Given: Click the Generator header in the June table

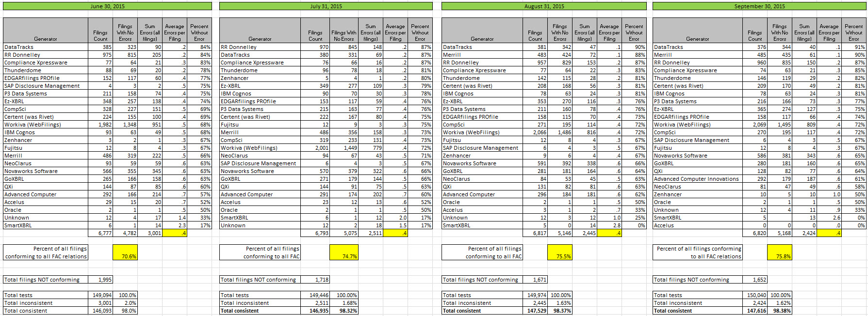Looking at the screenshot, I should tap(46, 31).
